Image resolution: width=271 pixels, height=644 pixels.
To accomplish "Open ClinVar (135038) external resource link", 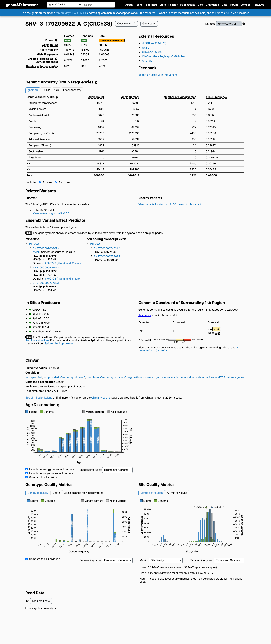I will [152, 52].
